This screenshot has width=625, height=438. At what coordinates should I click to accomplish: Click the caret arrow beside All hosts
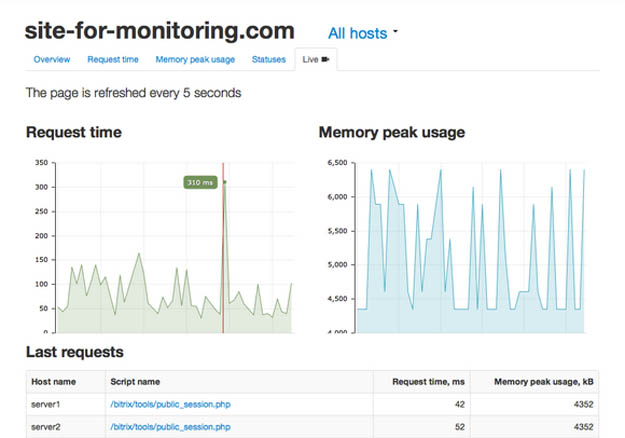pos(396,32)
